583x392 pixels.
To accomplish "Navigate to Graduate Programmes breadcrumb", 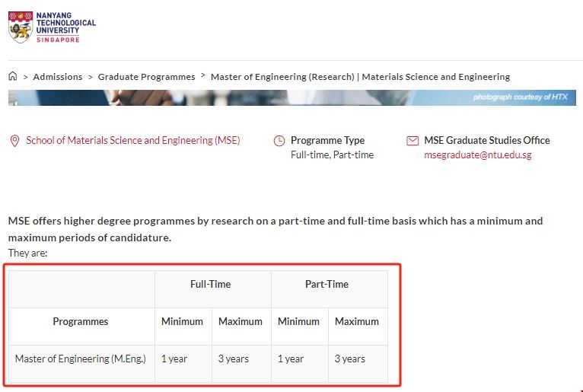I will (x=146, y=77).
